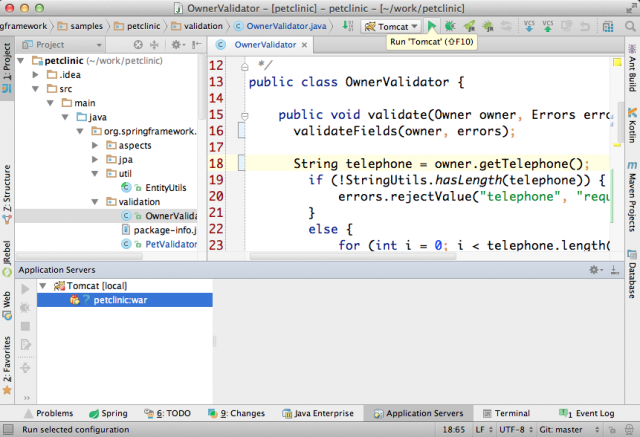Click the OwnerValidator.java breadcrumb

(x=280, y=26)
